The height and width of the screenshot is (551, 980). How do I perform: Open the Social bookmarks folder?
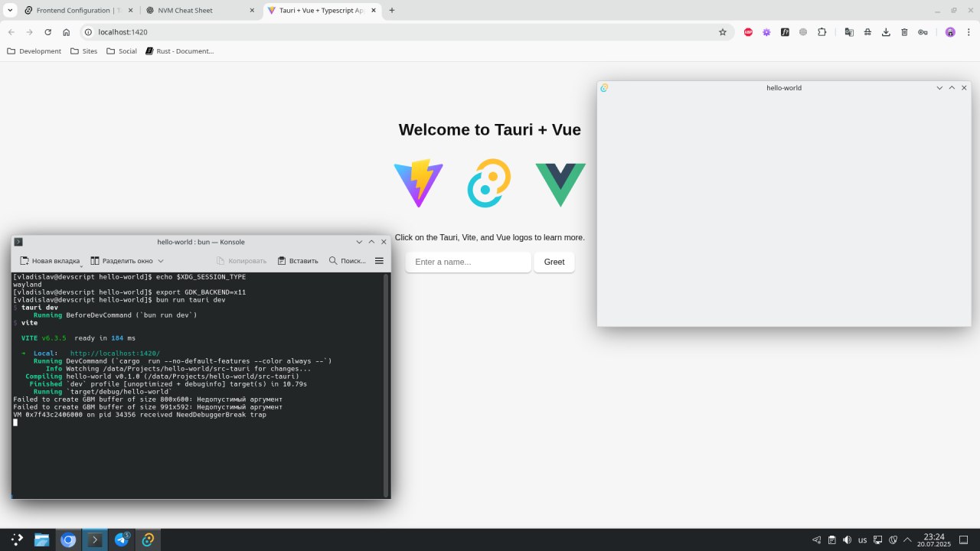click(x=122, y=51)
